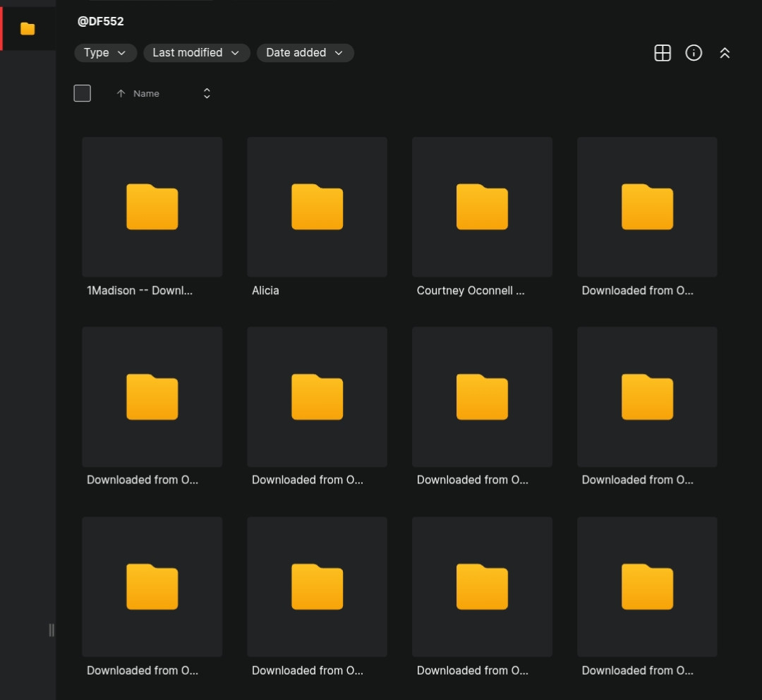
Task: Open the 1Madison -- Downl... folder thumbnail
Action: click(x=152, y=207)
